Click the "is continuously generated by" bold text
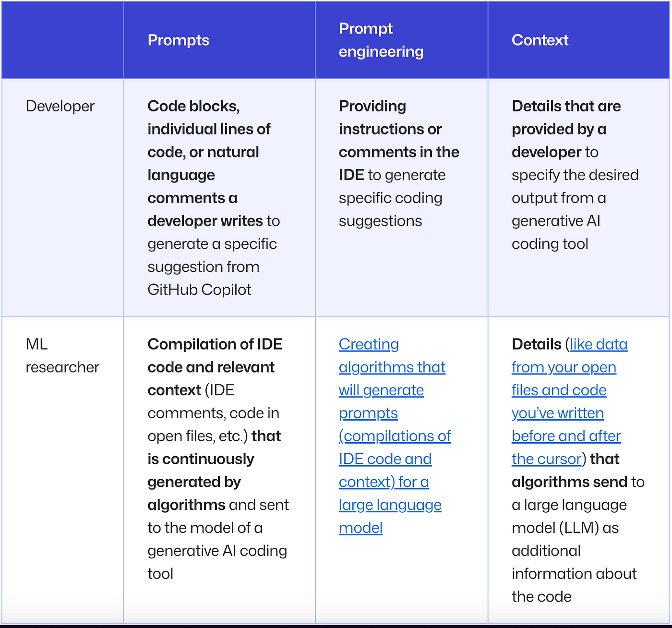 tap(201, 471)
